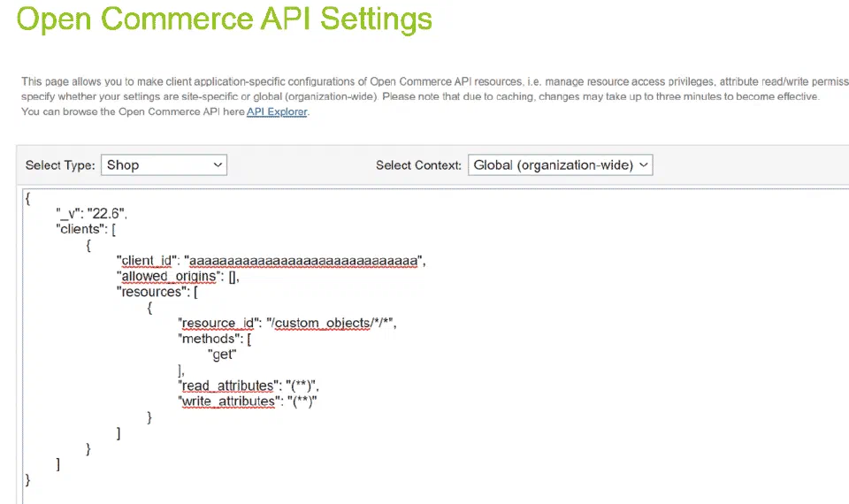Click the "_v": "22.6" line
This screenshot has height=504, width=849.
91,213
